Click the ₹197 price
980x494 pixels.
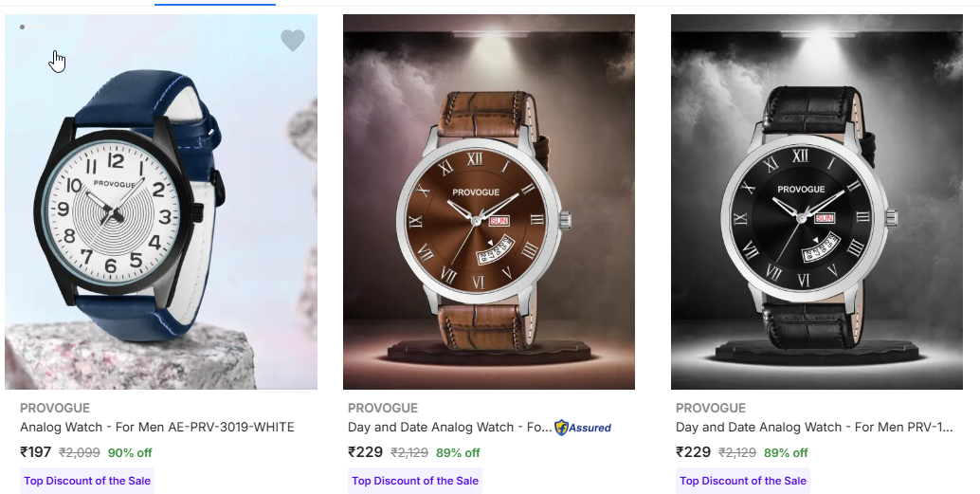coord(36,452)
